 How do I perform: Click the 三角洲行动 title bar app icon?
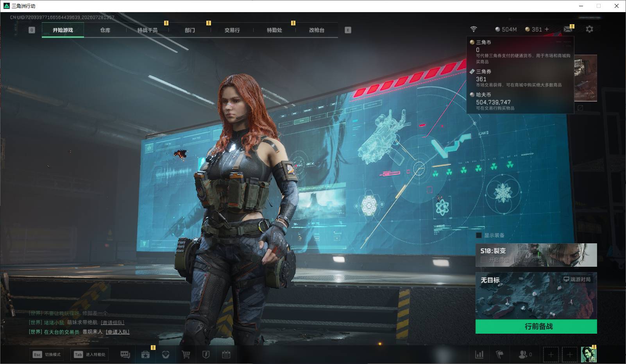click(6, 6)
